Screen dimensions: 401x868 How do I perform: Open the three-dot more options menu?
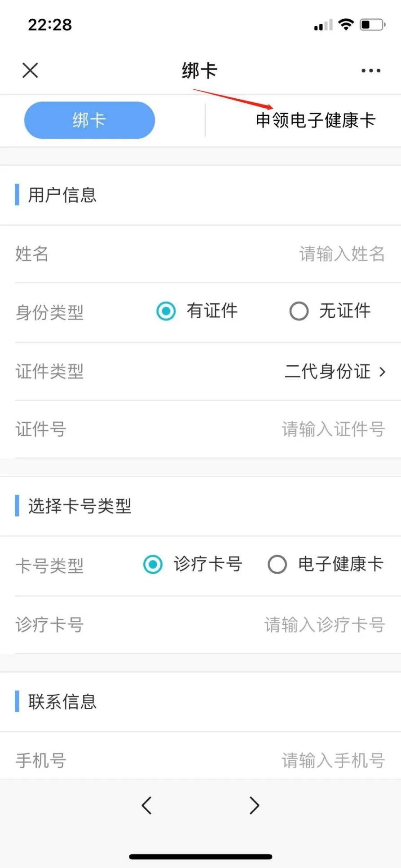(x=371, y=70)
